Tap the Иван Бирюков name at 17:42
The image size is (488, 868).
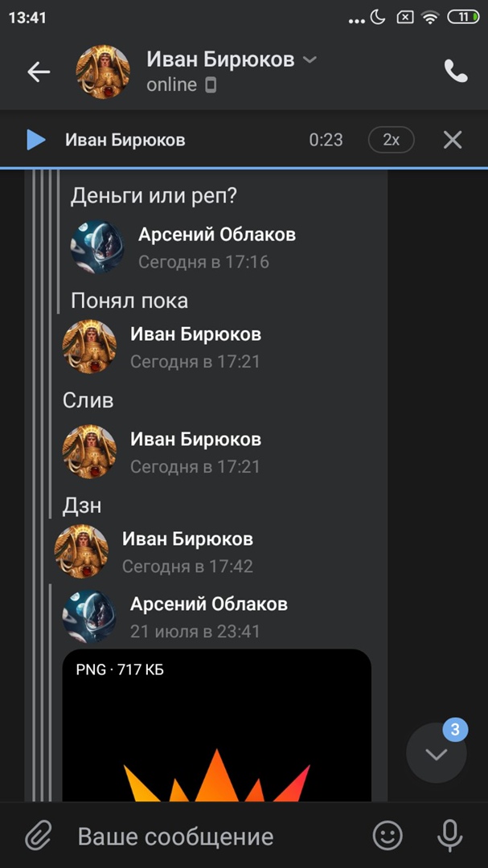click(x=188, y=538)
